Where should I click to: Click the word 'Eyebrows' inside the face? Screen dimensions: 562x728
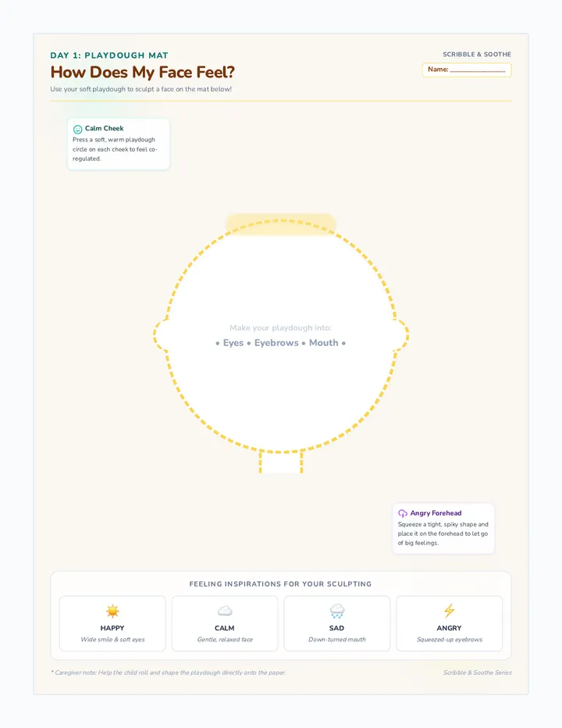point(276,343)
